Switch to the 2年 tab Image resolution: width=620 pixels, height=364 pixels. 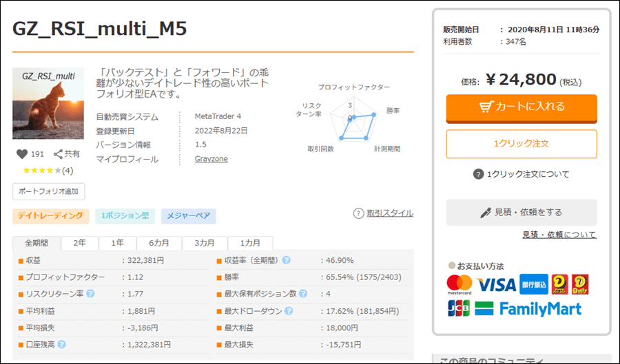80,244
